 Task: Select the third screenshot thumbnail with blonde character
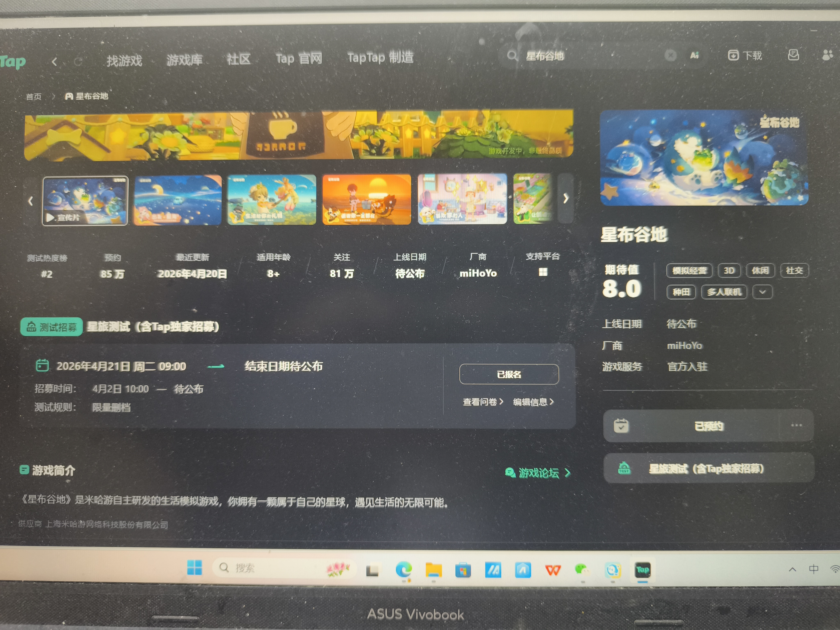(272, 200)
